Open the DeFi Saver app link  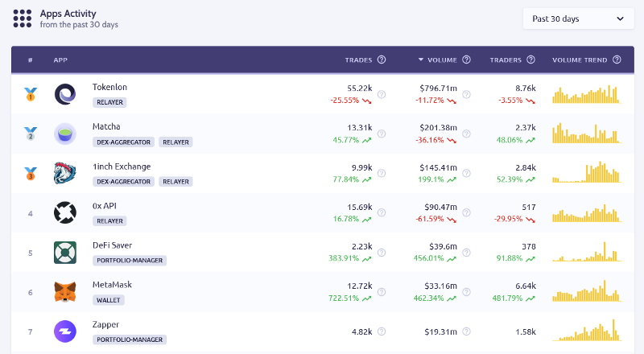tap(112, 245)
